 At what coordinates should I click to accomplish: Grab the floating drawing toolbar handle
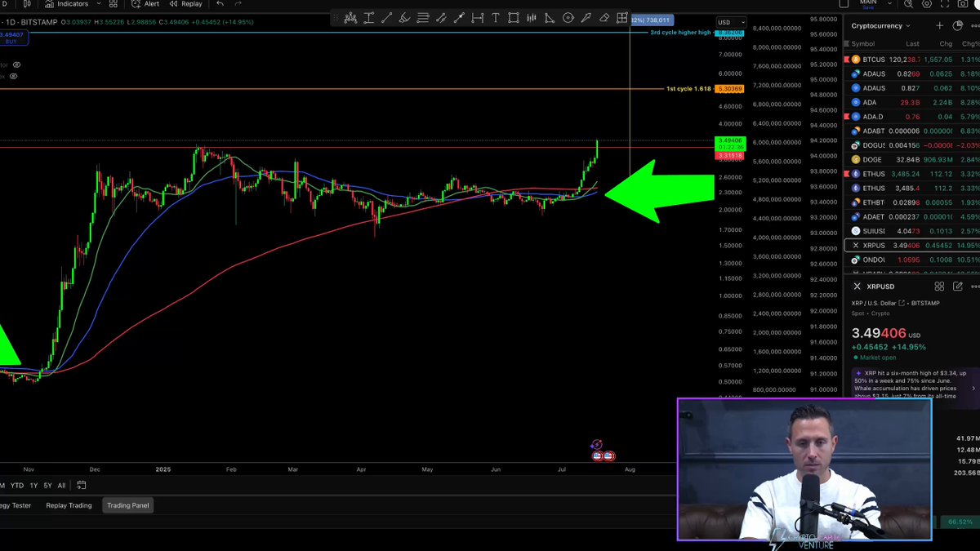(336, 18)
